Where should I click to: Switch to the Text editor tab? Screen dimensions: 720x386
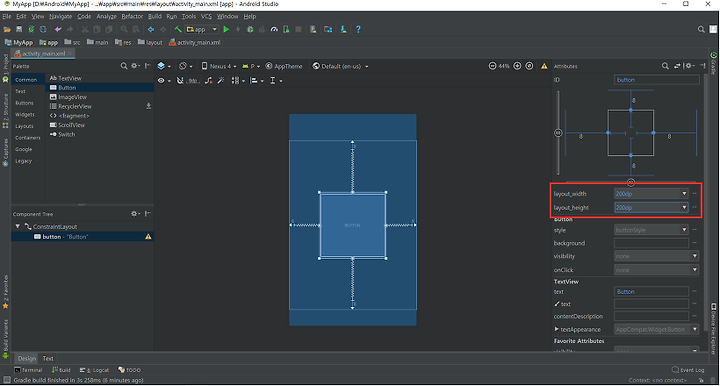pos(48,358)
